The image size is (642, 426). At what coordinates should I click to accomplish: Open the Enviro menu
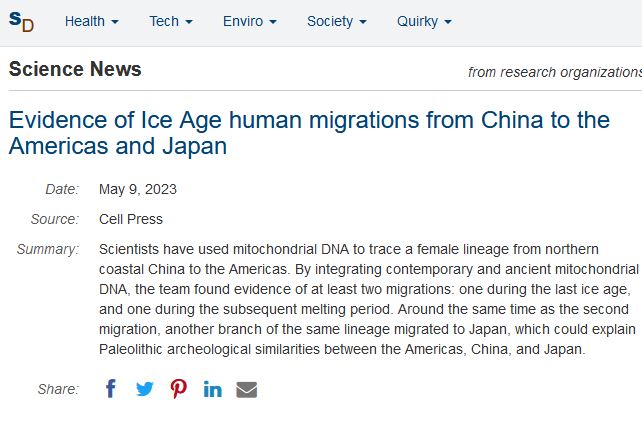(243, 21)
